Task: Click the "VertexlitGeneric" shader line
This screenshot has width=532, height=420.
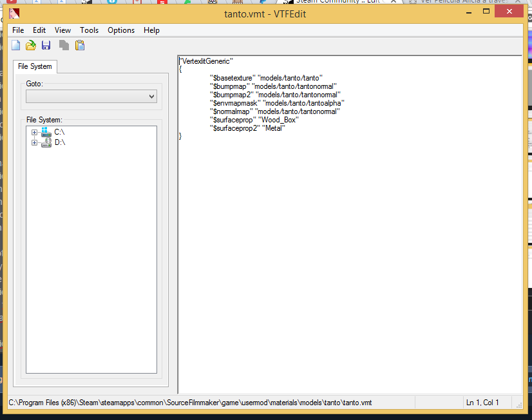Action: 206,61
